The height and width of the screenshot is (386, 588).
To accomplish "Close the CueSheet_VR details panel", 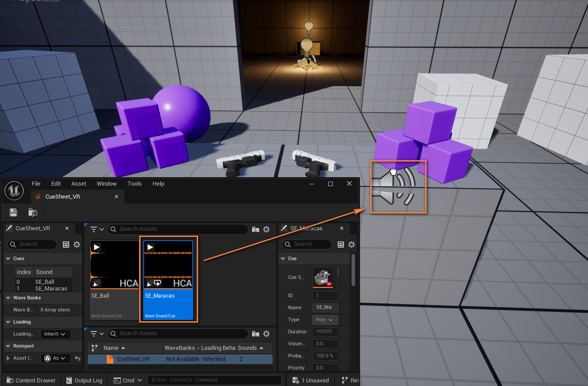I will click(67, 228).
